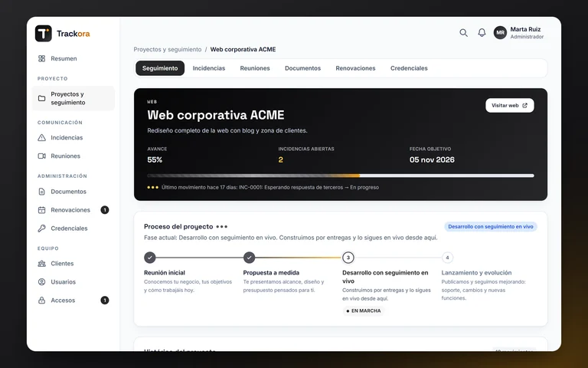The width and height of the screenshot is (588, 368).
Task: Click the Lanzamiento y evolución step title
Action: (x=476, y=273)
